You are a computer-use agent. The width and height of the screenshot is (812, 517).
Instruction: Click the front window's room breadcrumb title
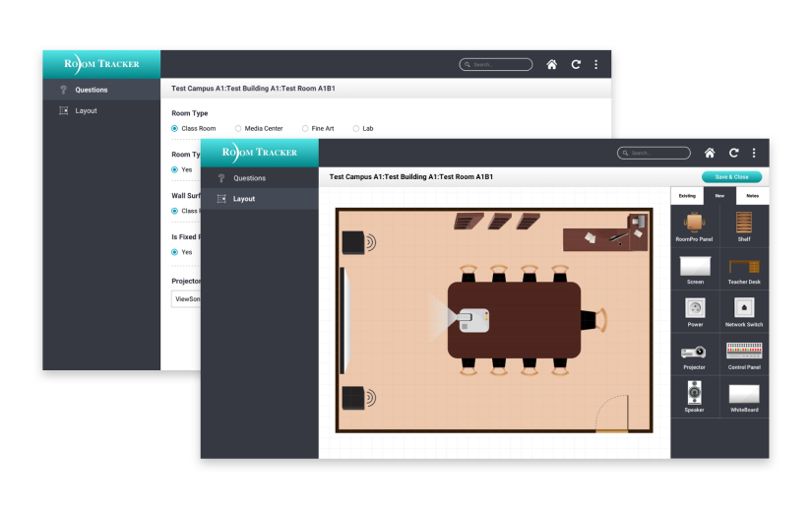pyautogui.click(x=411, y=176)
